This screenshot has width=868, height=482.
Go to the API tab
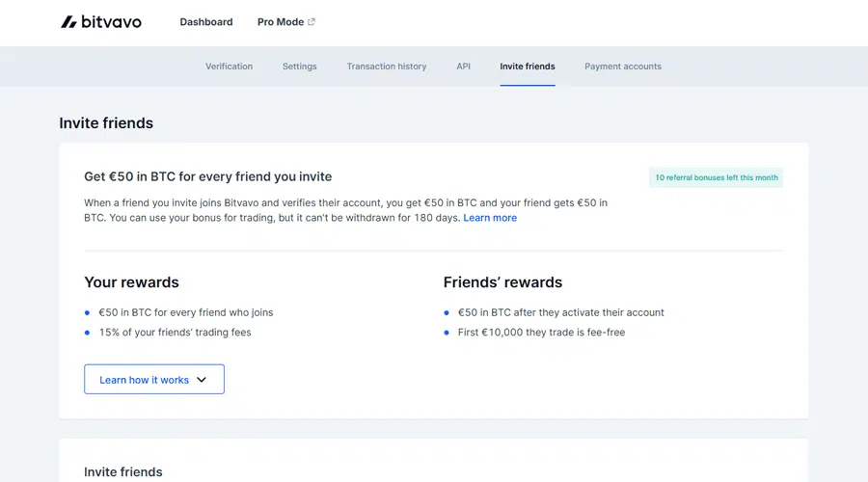point(463,67)
